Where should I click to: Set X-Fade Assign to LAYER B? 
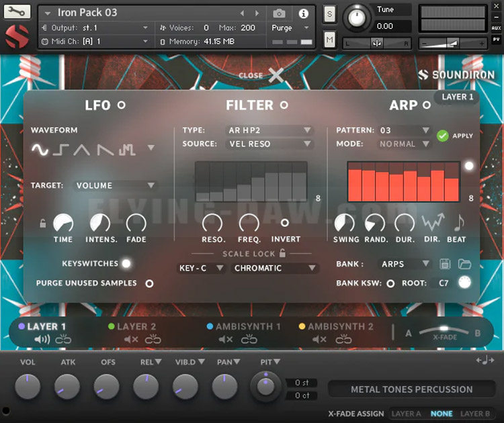coord(475,414)
